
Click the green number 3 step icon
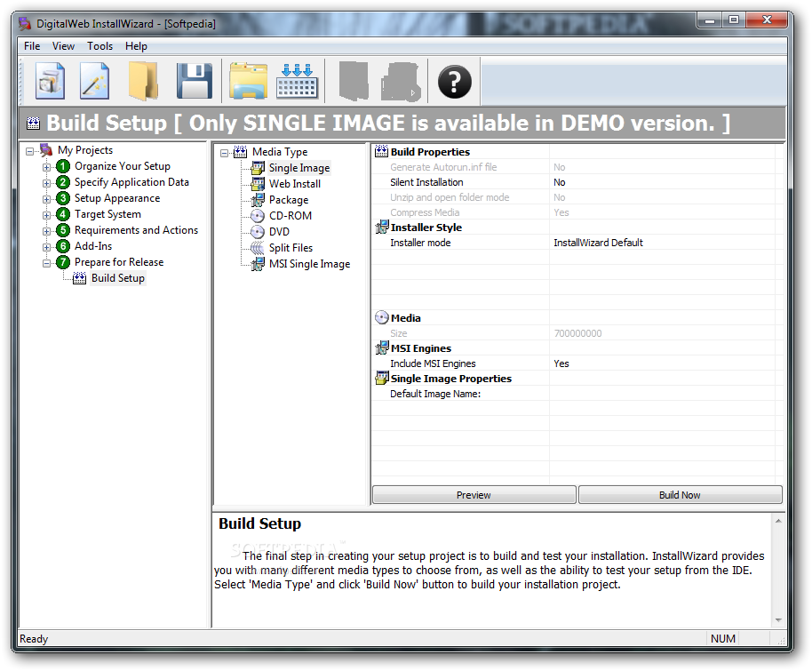click(x=63, y=198)
